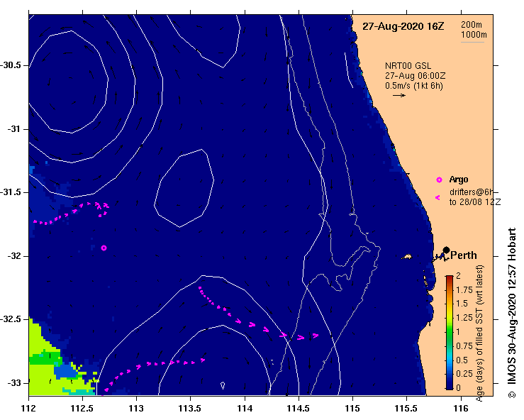Viewport: 524px width, 420px height.
Task: Click the small white diamond contour near 33°S
Action: pos(223,385)
